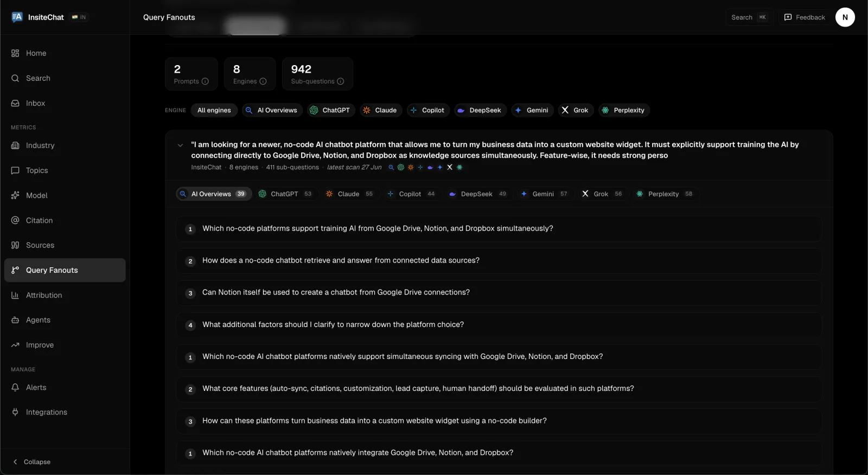Screen dimensions: 868x475
Task: Switch to the DeepSeek 49 tab
Action: pos(478,194)
